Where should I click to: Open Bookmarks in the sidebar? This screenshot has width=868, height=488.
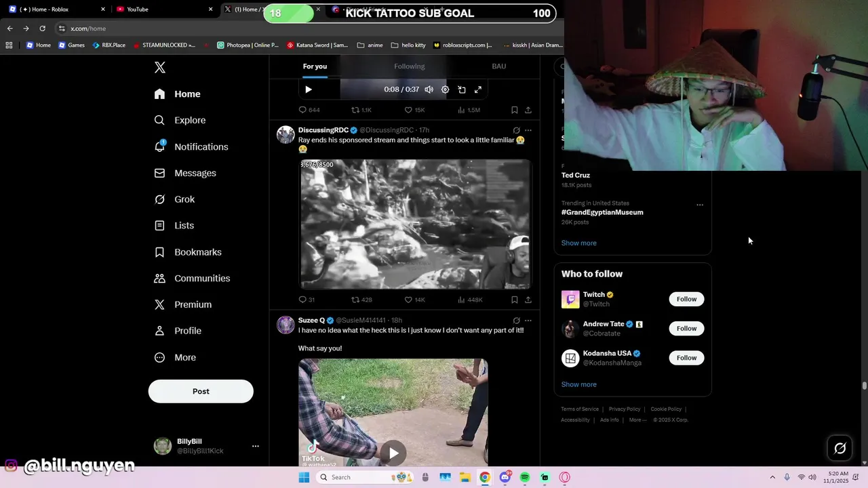188,252
